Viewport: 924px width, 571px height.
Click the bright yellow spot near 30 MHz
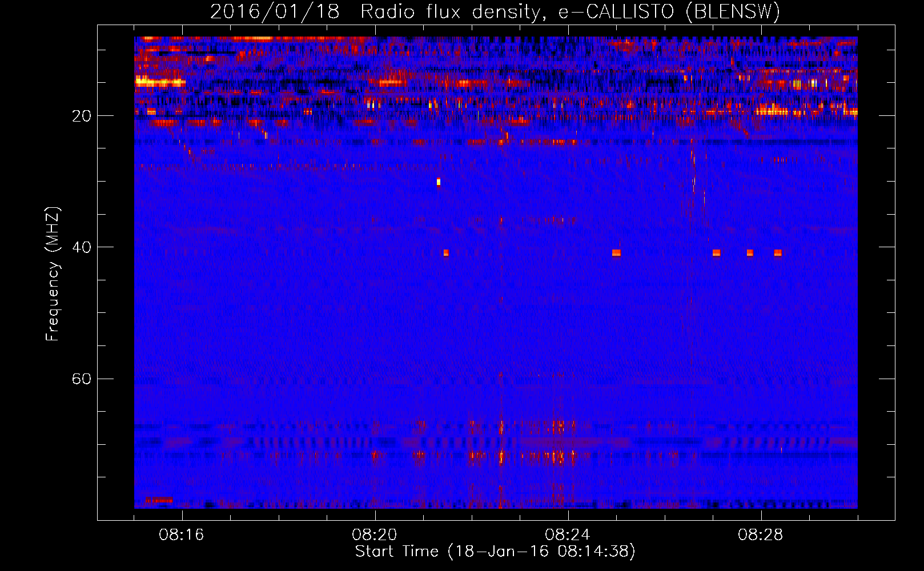pyautogui.click(x=439, y=182)
